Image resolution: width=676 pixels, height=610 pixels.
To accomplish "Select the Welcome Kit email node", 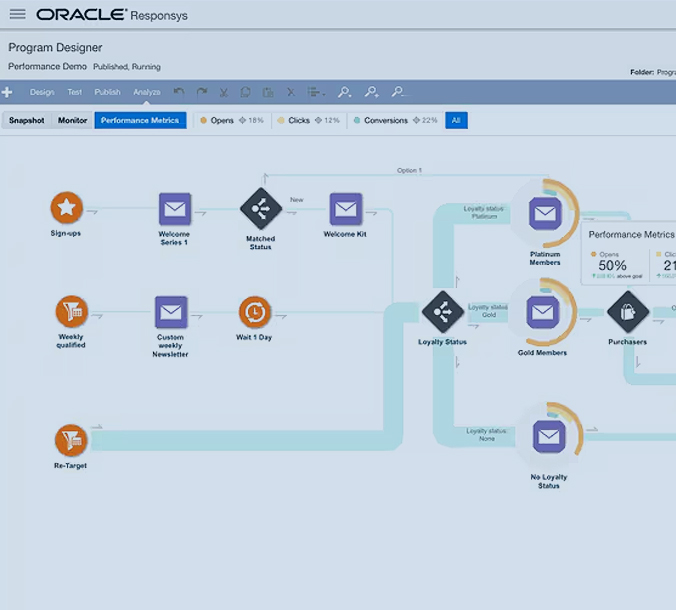I will pyautogui.click(x=345, y=209).
